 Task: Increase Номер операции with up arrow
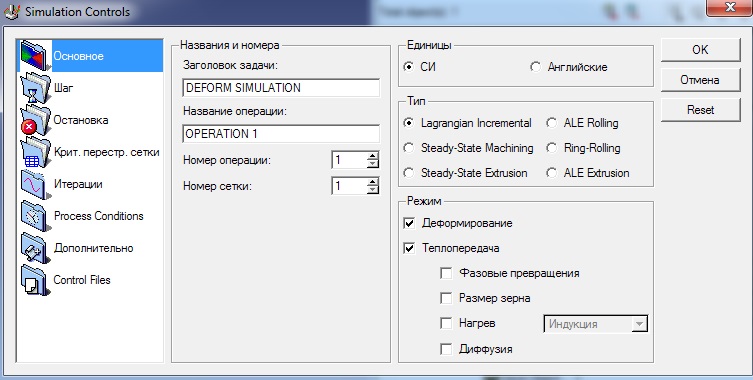(x=373, y=156)
